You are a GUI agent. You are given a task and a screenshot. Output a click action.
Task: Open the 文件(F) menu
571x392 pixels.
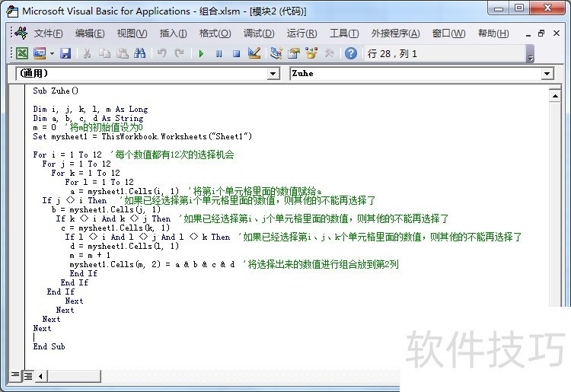(x=48, y=33)
